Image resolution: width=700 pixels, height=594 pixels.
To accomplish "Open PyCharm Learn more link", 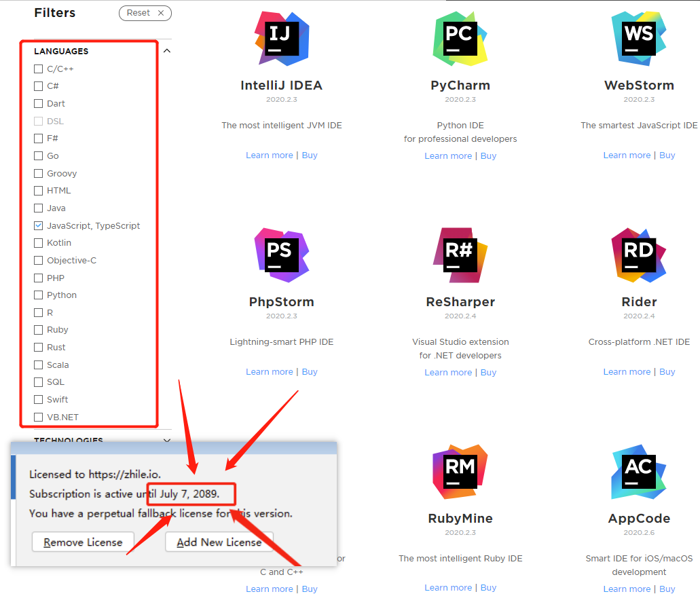I will point(447,155).
